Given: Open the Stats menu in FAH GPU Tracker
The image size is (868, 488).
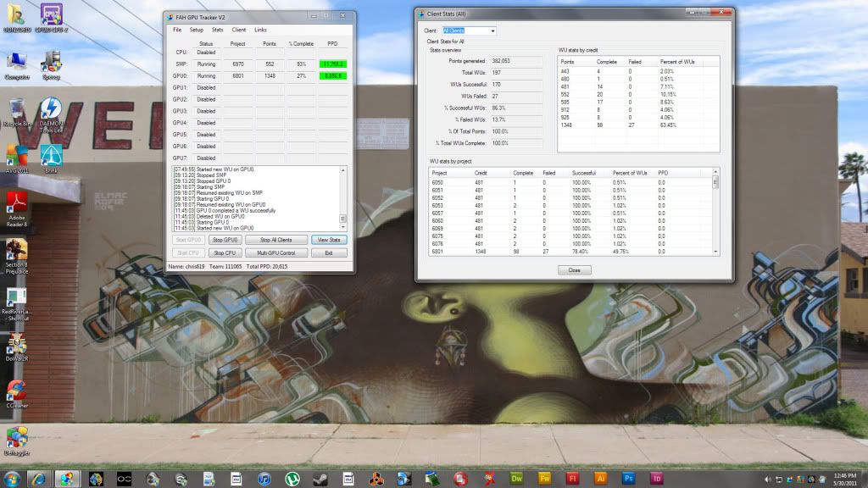Looking at the screenshot, I should [218, 30].
